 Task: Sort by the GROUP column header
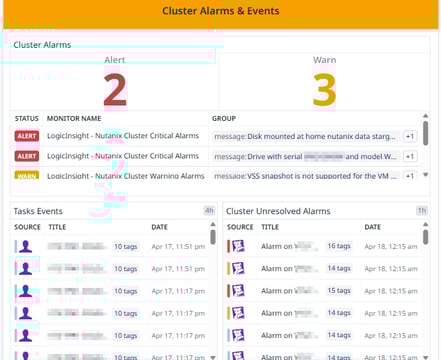(224, 118)
